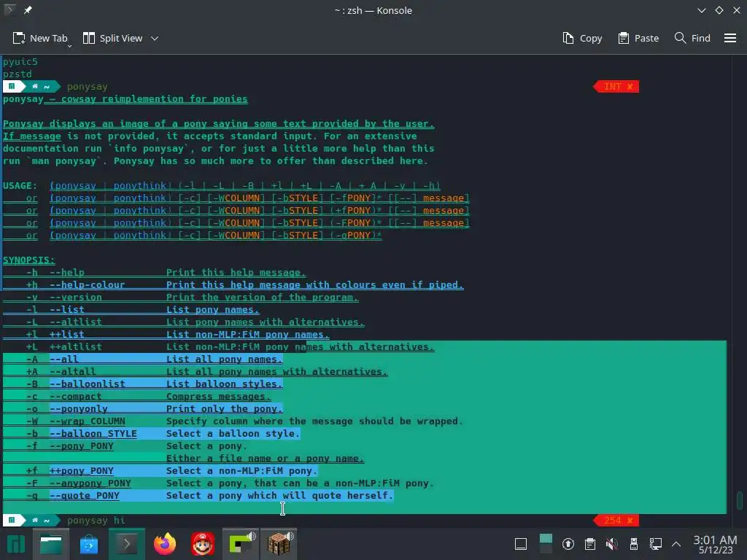Click the Split View button
747x560 pixels.
(x=113, y=38)
